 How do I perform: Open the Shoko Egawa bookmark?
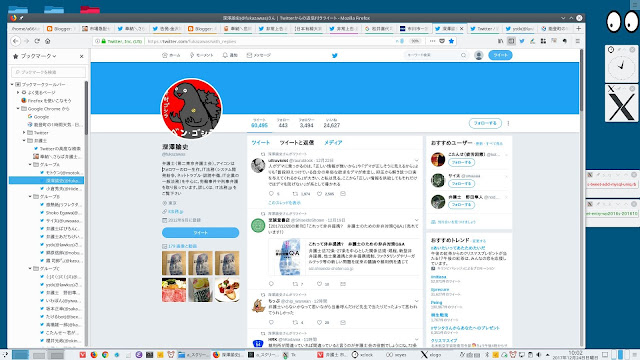click(x=61, y=213)
